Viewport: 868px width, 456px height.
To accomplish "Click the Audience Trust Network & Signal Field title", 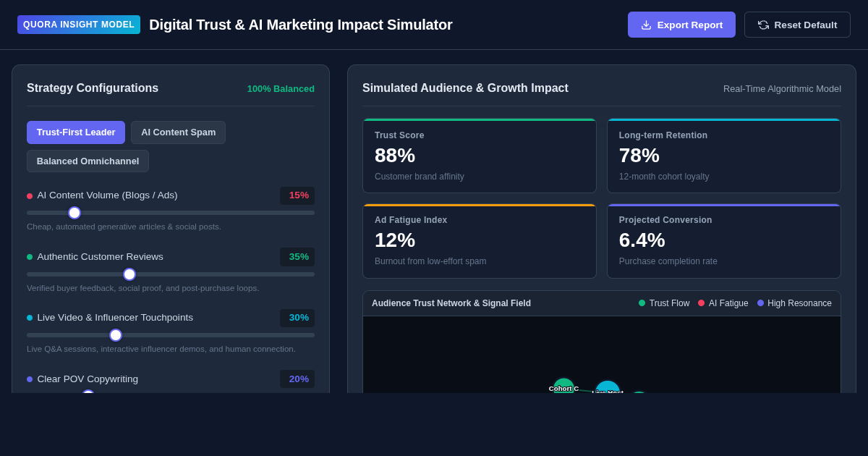I will tap(451, 303).
